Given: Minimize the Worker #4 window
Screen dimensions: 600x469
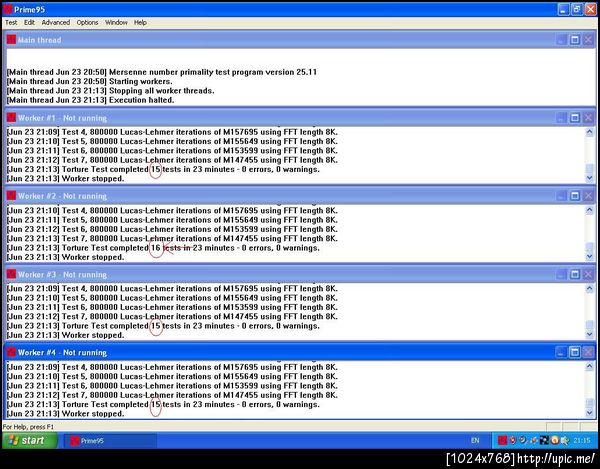Looking at the screenshot, I should (x=561, y=352).
